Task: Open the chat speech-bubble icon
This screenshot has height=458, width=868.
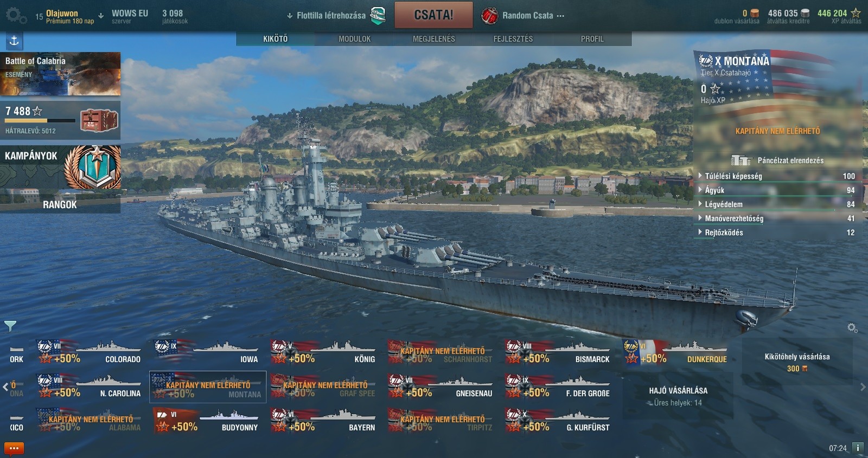Action: 14,449
